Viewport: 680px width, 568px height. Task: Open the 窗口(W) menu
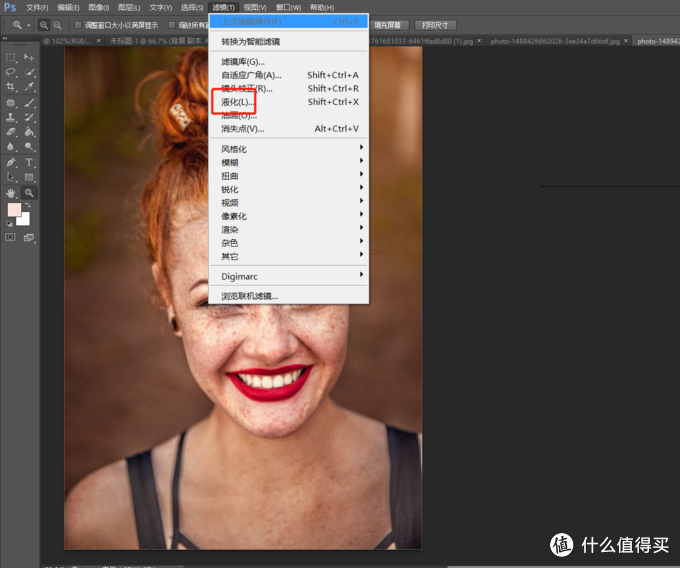point(288,7)
